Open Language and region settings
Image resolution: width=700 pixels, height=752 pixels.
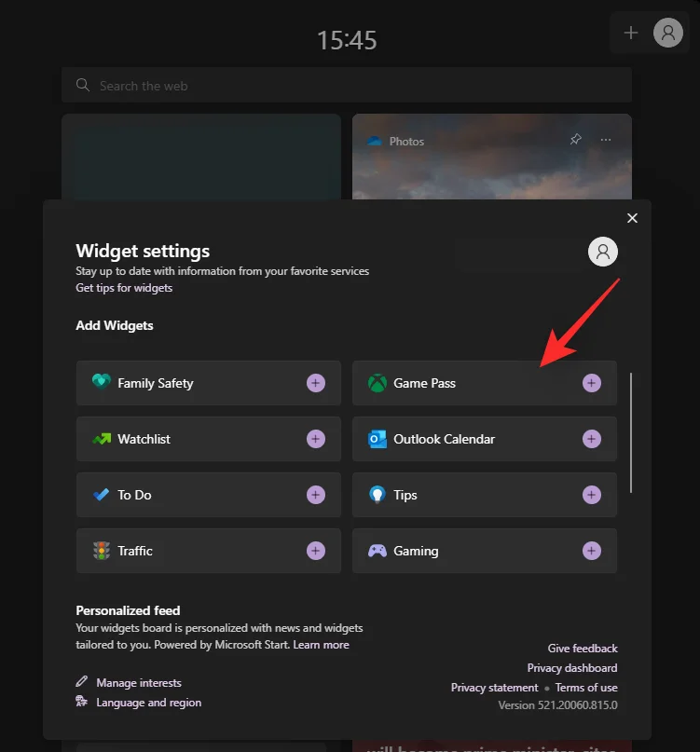149,702
